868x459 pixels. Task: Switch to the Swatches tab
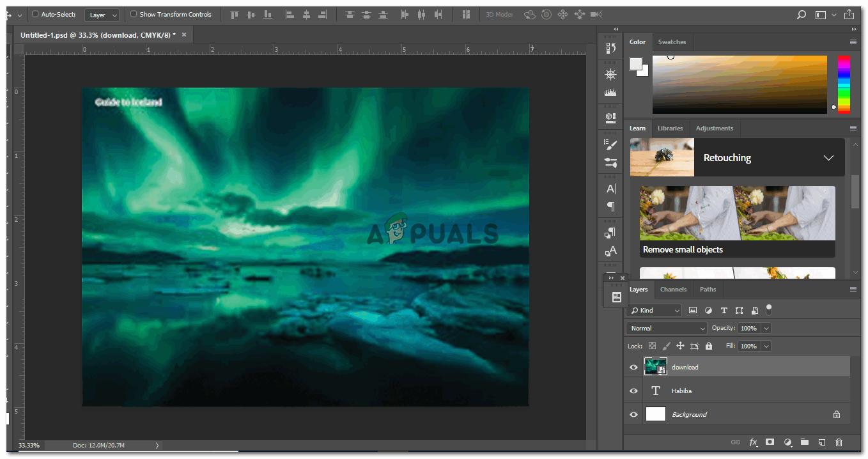[672, 42]
